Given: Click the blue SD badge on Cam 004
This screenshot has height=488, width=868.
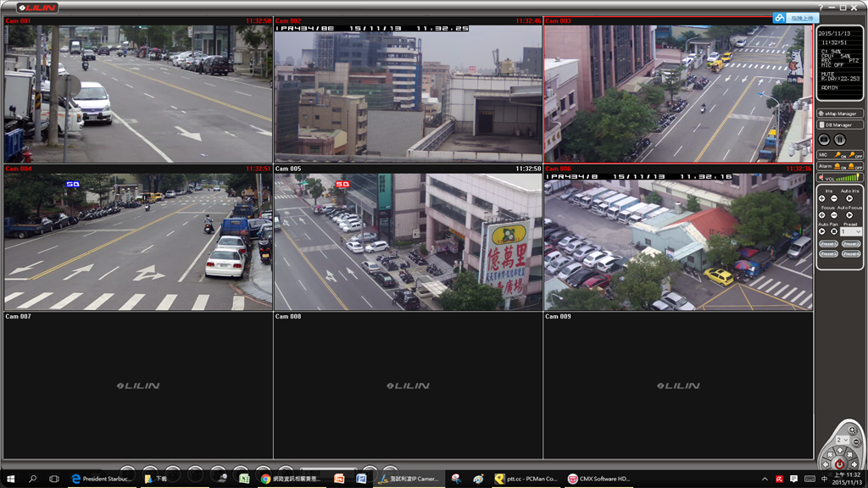Looking at the screenshot, I should [x=73, y=184].
